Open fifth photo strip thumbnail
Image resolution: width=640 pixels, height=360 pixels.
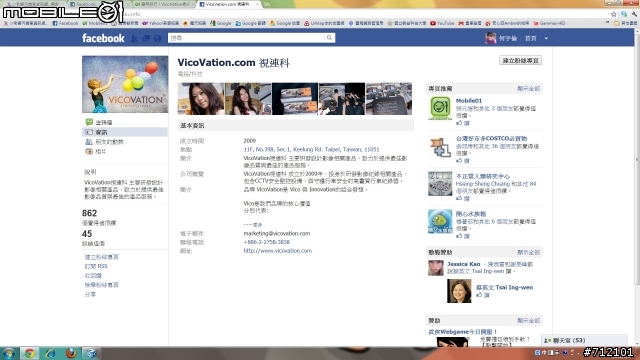[389, 99]
